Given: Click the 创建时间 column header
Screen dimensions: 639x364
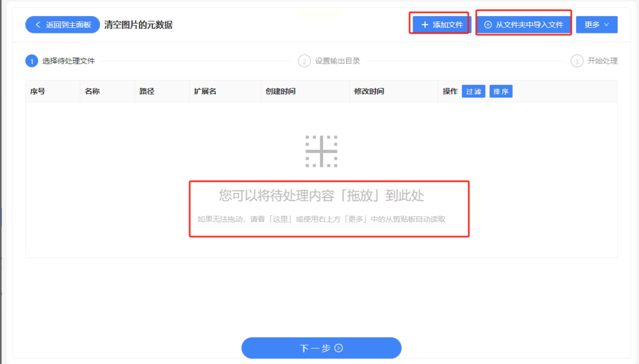Looking at the screenshot, I should pyautogui.click(x=281, y=91).
